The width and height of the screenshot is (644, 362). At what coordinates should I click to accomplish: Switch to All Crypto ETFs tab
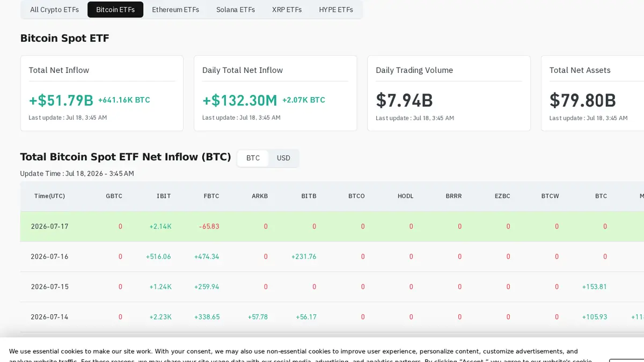[54, 10]
